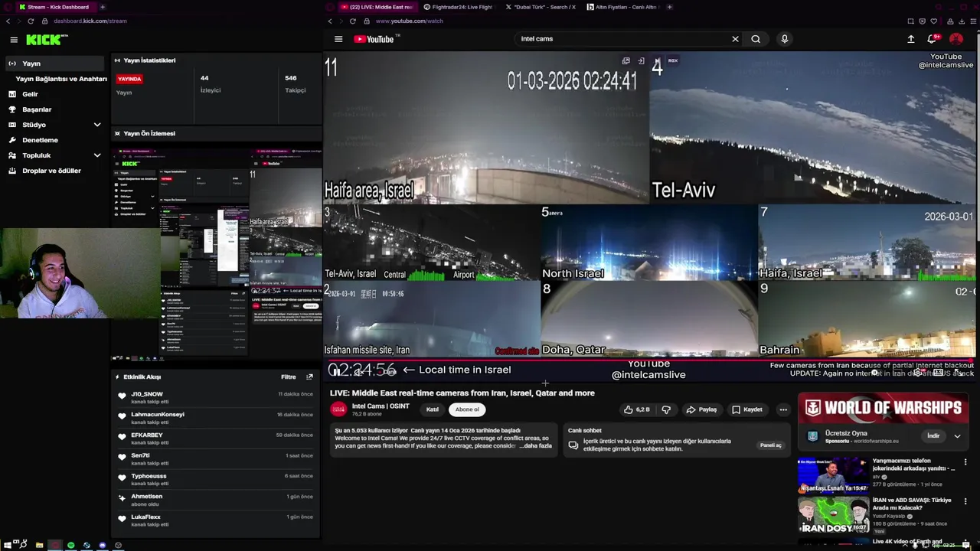Viewport: 980px width, 551px height.
Task: Open the Filtre activity filter
Action: tap(288, 377)
